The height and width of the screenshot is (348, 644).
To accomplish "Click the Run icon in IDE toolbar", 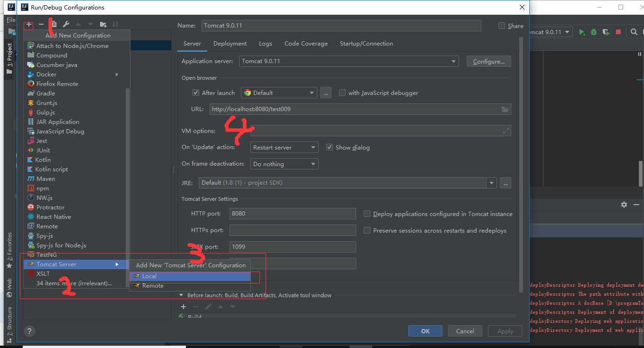I will (581, 32).
